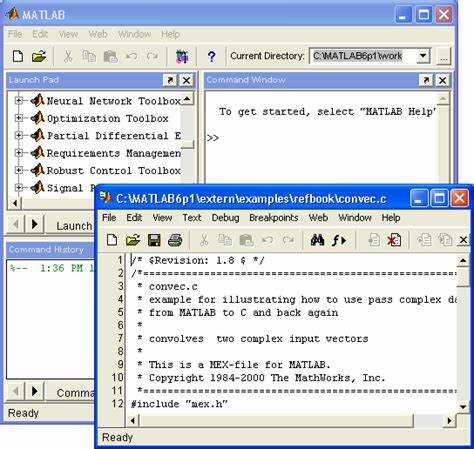Click Step icon in editor debug toolbar

[x=424, y=240]
